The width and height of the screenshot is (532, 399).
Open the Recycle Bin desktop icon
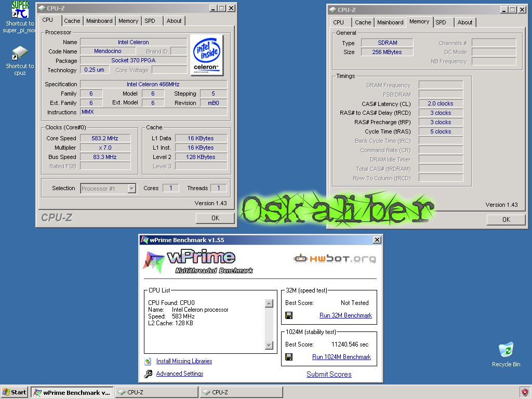click(x=506, y=350)
